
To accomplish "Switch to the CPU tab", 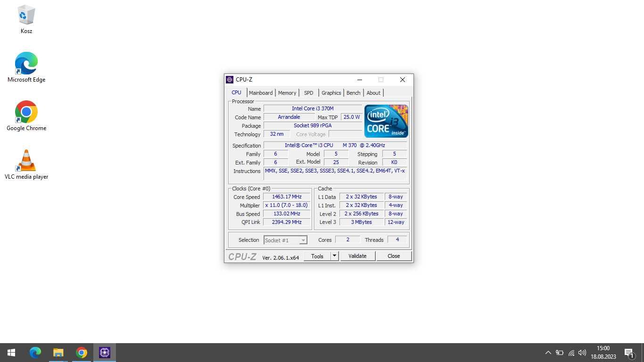I will click(236, 92).
